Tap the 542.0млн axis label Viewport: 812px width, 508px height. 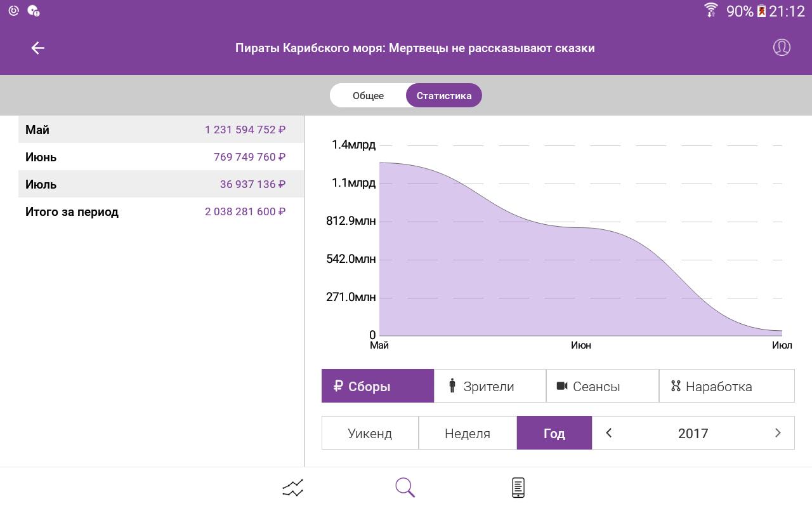[x=351, y=259]
